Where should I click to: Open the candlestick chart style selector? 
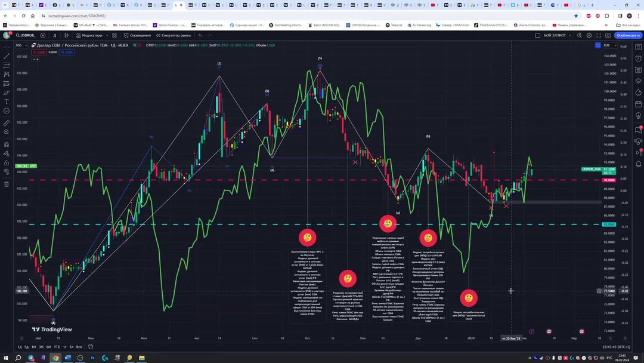[x=66, y=35]
